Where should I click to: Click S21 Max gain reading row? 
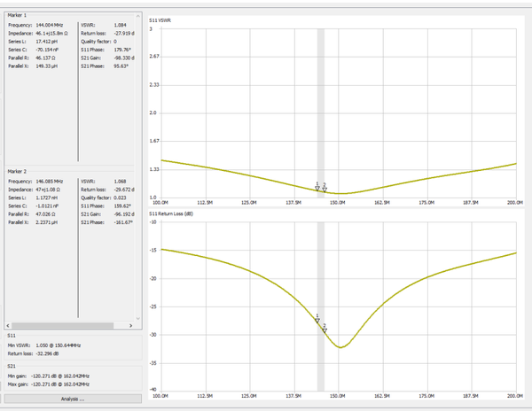[49, 384]
